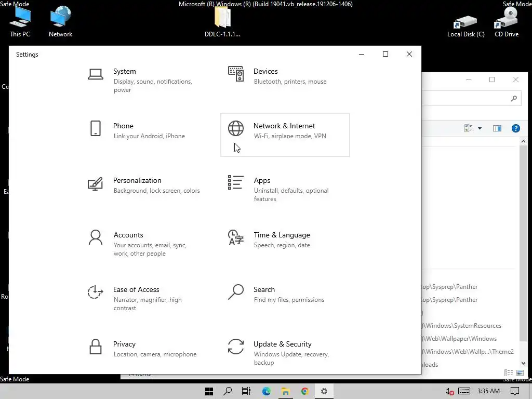The image size is (532, 399).
Task: Click the Windows Start button
Action: coord(209,391)
